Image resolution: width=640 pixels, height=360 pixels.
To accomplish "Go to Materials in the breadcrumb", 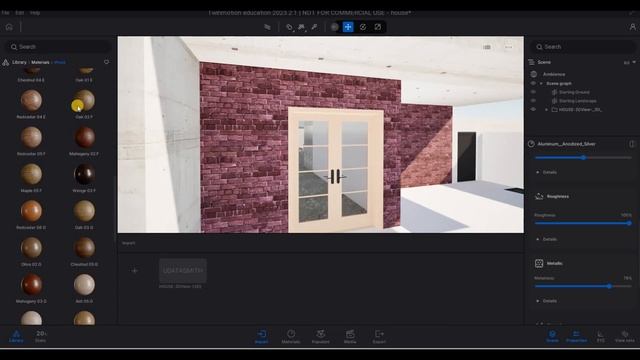I will [40, 62].
